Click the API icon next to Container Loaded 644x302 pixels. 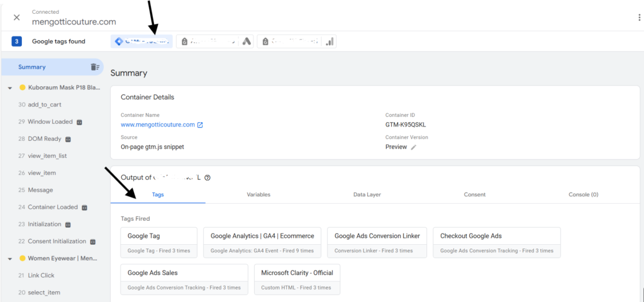point(84,208)
